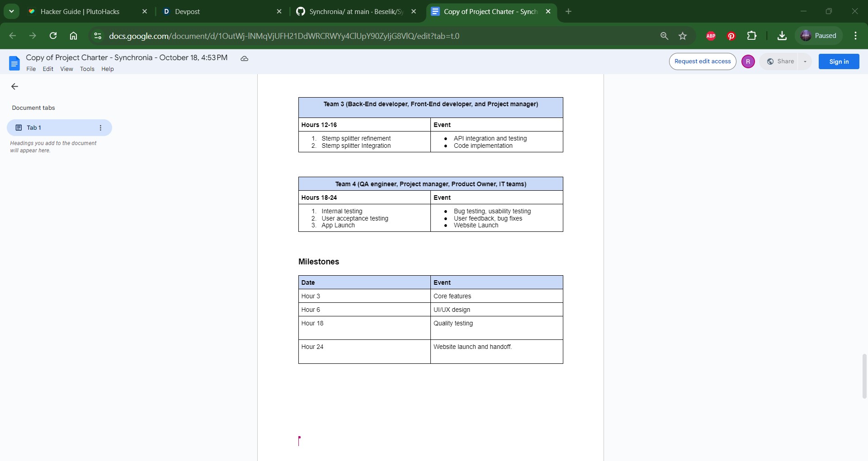Open the document status cloud icon
The height and width of the screenshot is (461, 868).
(244, 58)
